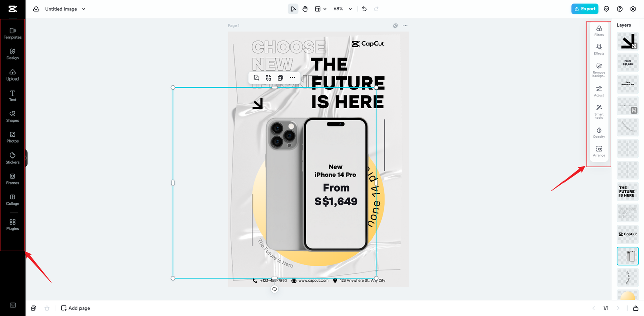Click the copy page icon in the bottom bar
The image size is (644, 316).
pyautogui.click(x=33, y=308)
